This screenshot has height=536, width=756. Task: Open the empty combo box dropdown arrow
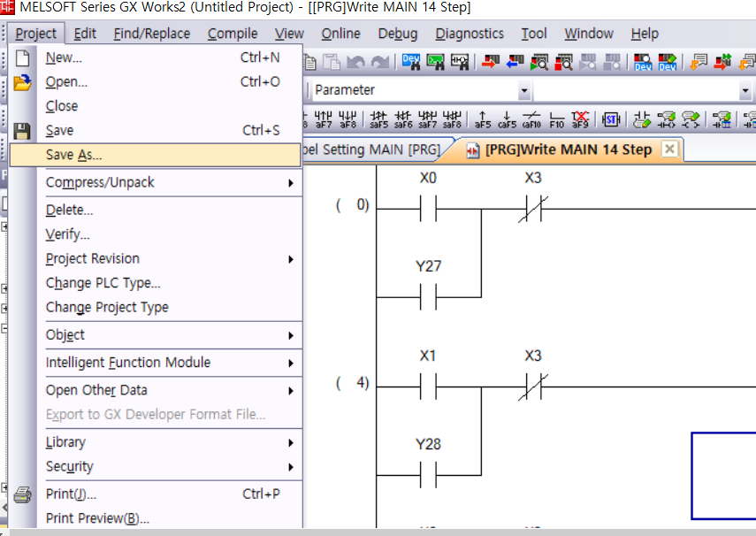tap(745, 90)
